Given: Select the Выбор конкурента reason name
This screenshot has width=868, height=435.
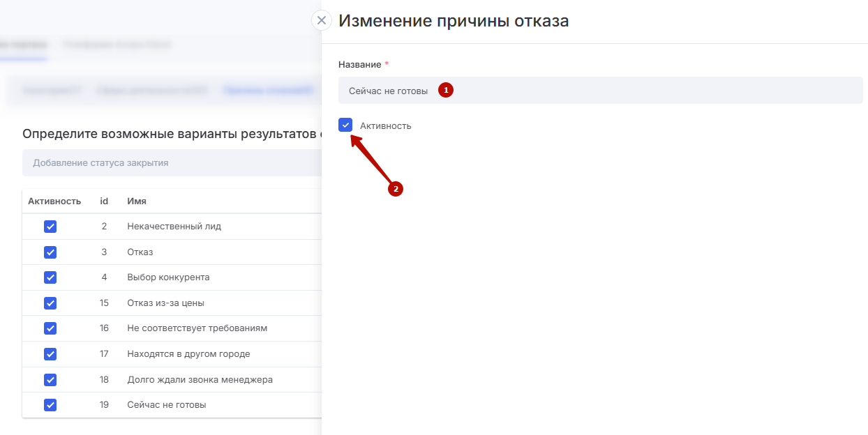Looking at the screenshot, I should (168, 277).
